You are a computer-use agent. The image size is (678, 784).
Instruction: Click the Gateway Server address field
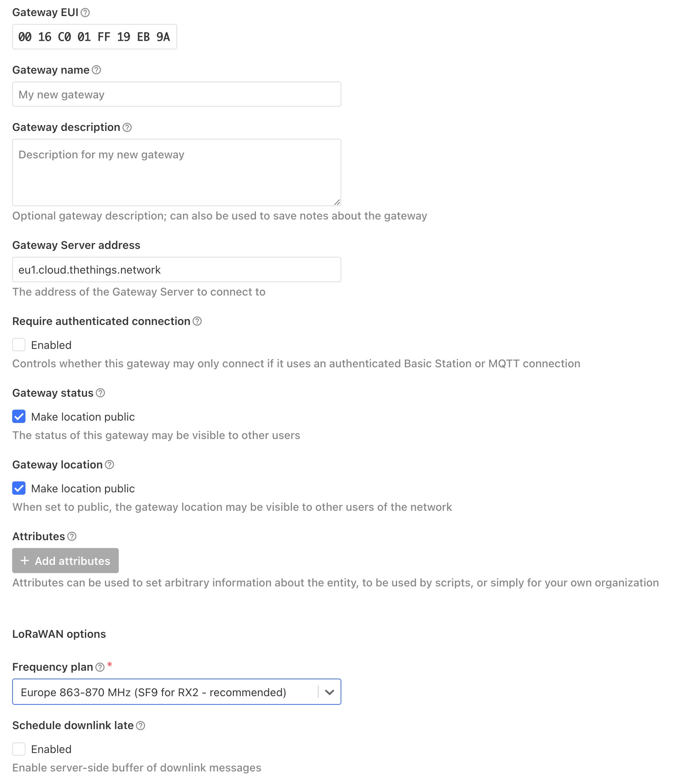177,270
